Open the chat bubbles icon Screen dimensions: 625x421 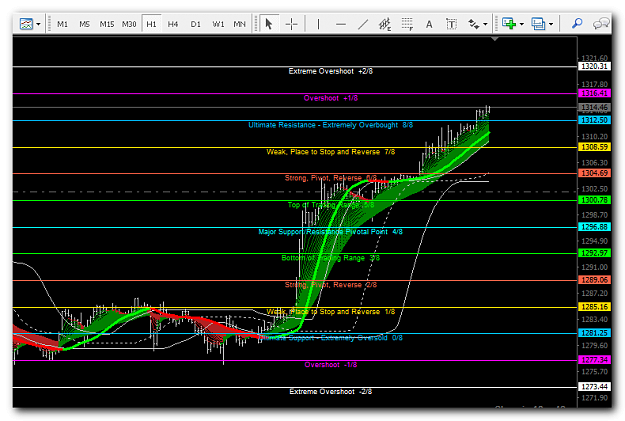coord(601,24)
